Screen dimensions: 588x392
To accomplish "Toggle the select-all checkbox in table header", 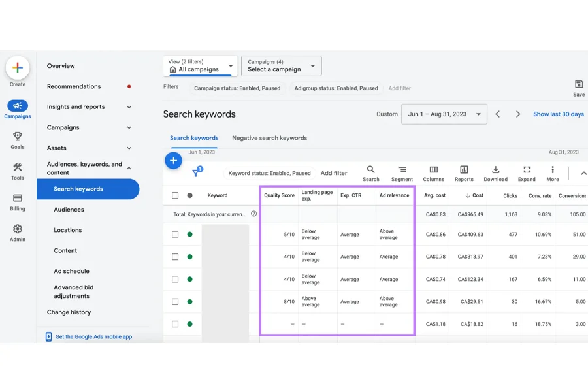I will 175,195.
